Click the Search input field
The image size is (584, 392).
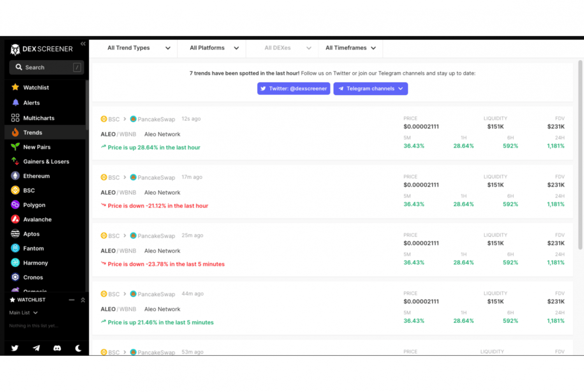click(x=46, y=67)
